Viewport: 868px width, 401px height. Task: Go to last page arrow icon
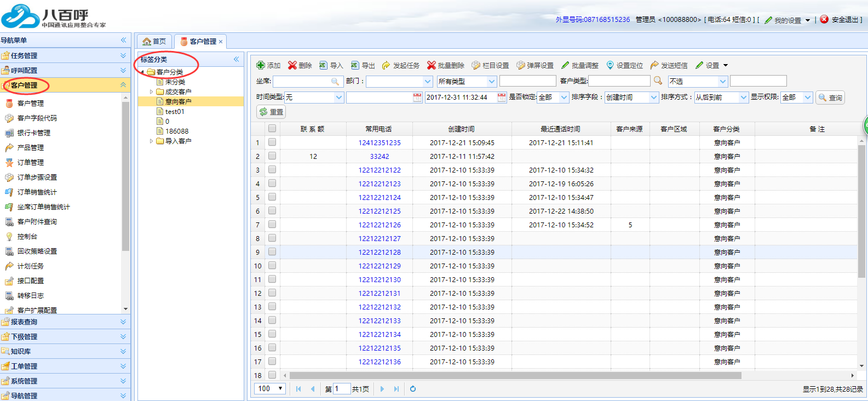396,389
